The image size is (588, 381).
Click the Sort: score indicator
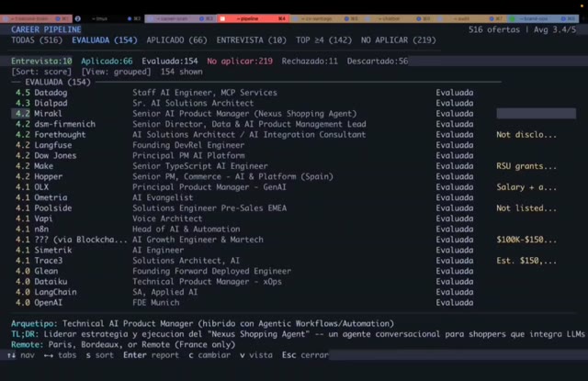[42, 72]
